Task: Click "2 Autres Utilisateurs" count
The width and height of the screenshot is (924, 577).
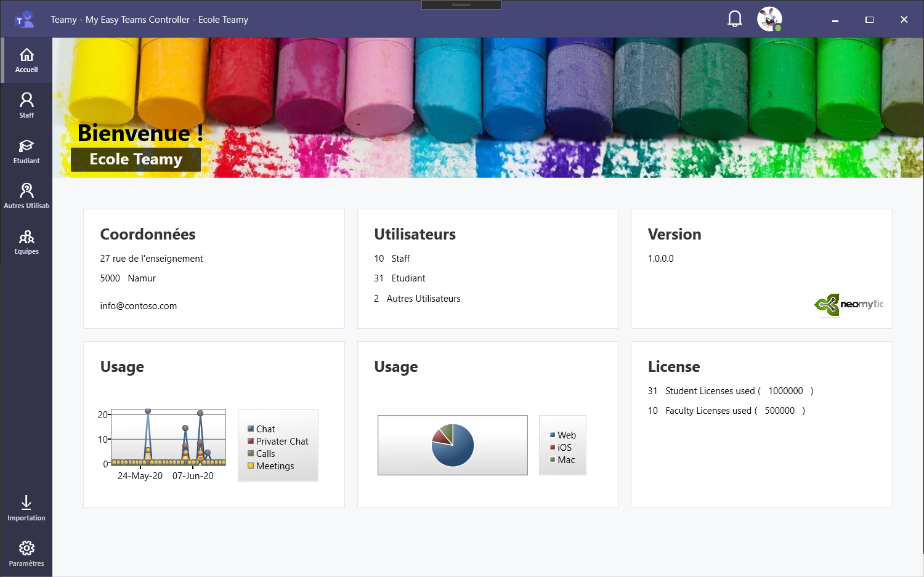Action: click(x=417, y=299)
